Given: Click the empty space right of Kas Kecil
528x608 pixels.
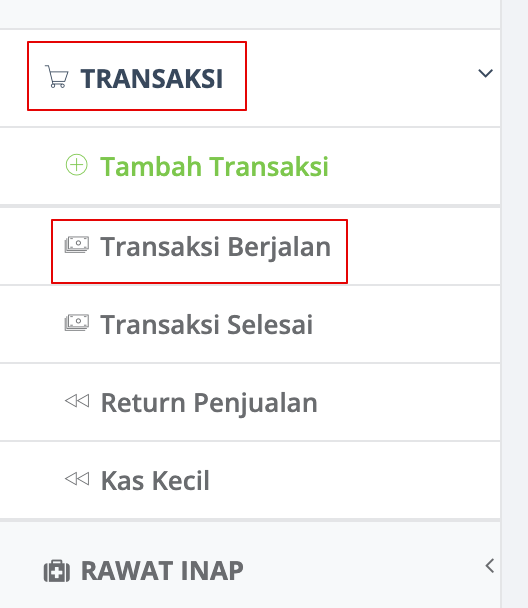Looking at the screenshot, I should (x=355, y=480).
